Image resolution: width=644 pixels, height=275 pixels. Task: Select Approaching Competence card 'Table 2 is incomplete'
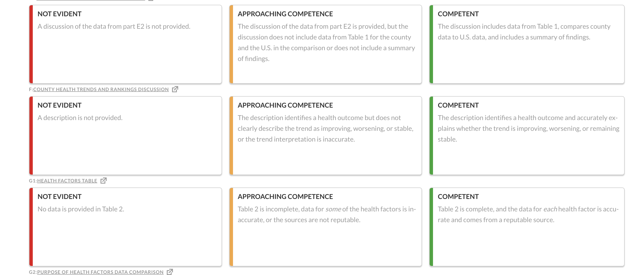[x=326, y=227]
